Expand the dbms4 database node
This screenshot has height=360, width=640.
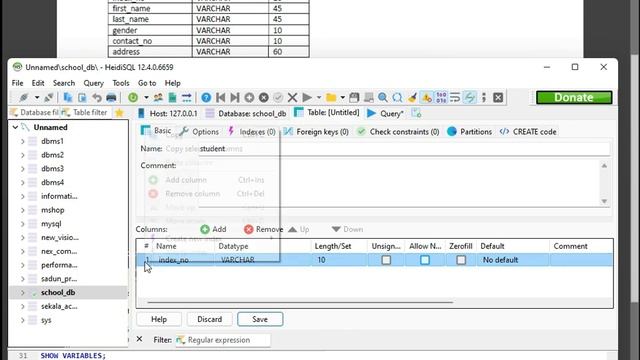point(22,182)
